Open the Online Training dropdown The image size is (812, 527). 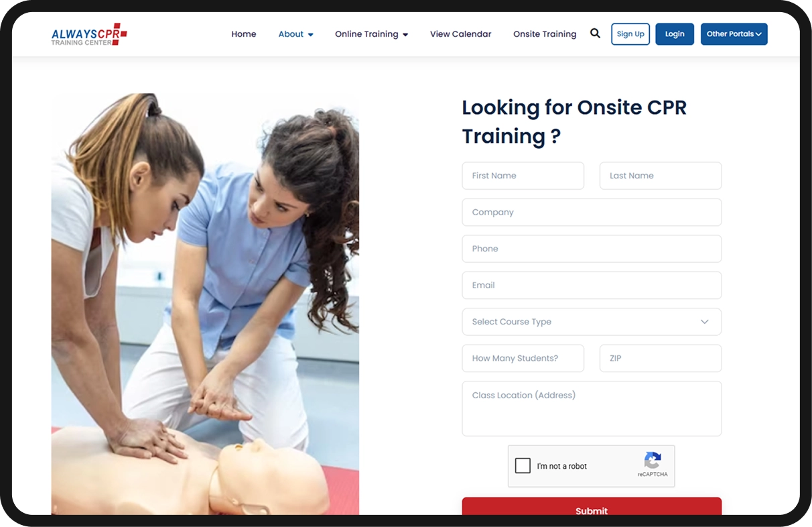pyautogui.click(x=371, y=34)
